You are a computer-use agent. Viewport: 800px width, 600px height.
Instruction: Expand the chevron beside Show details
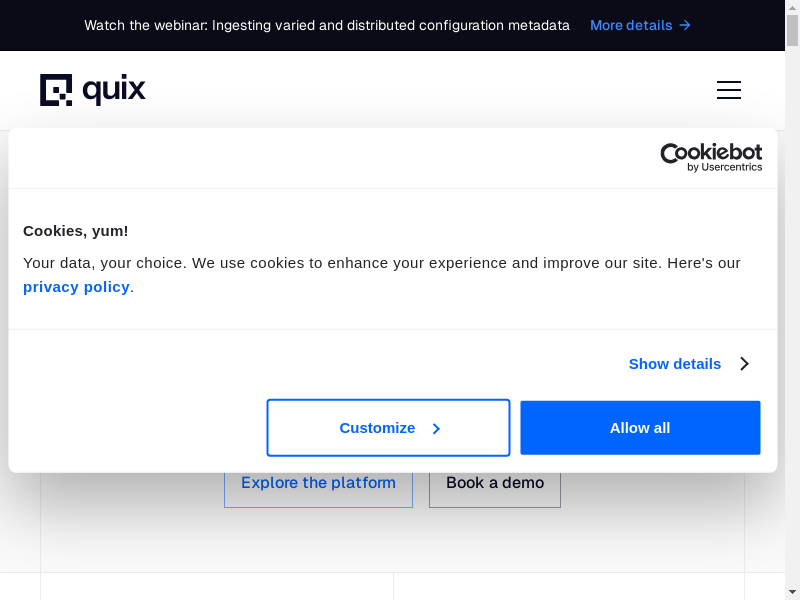[744, 364]
